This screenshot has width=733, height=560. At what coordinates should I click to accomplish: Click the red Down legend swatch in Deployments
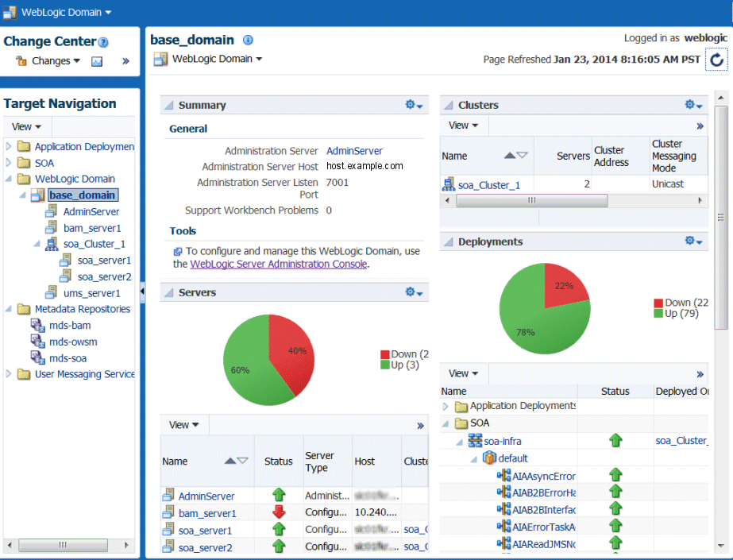coord(658,303)
